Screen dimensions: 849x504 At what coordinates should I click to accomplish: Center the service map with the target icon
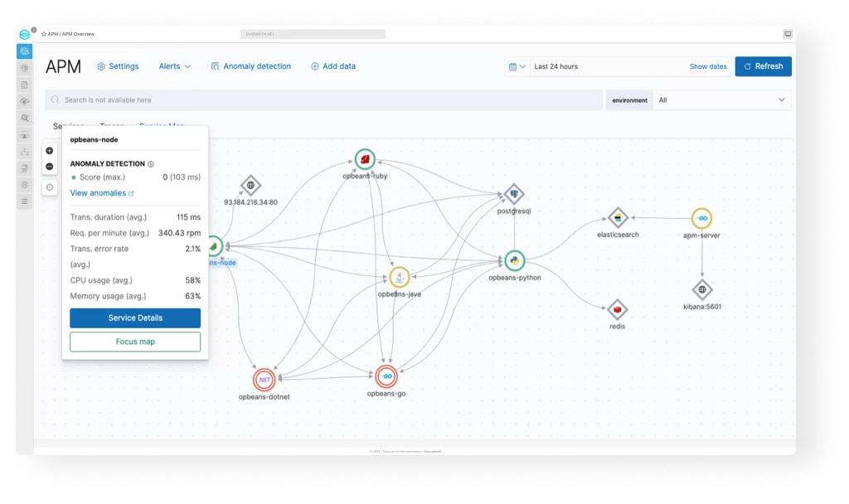click(x=50, y=187)
